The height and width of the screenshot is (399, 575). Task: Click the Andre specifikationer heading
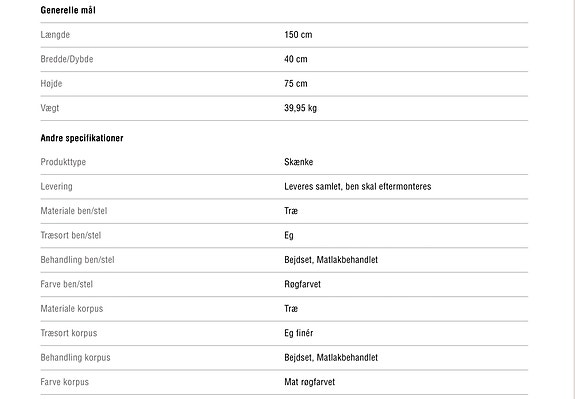(82, 138)
